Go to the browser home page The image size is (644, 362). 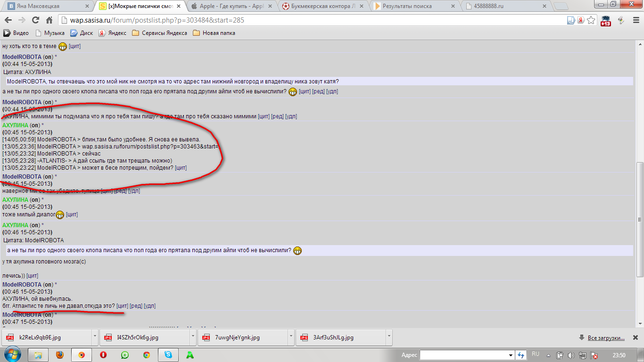point(49,20)
